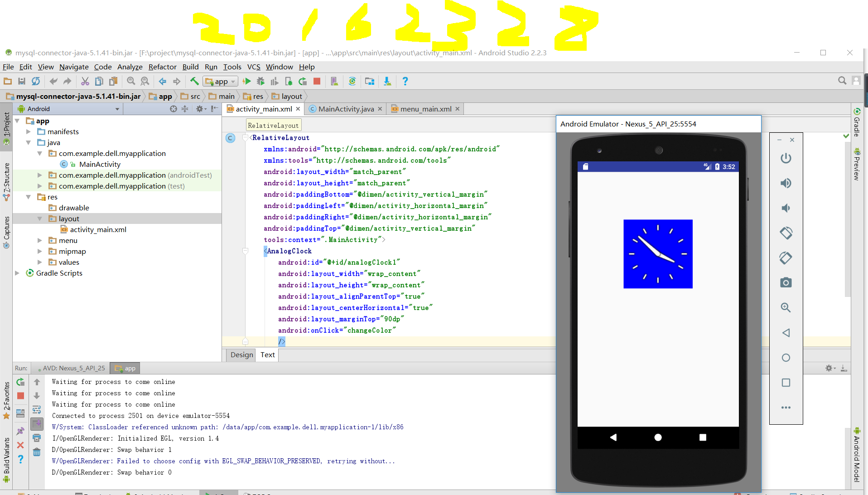This screenshot has width=868, height=495.
Task: Select the AVD: Nexus_5_API_25 run tab
Action: click(72, 368)
